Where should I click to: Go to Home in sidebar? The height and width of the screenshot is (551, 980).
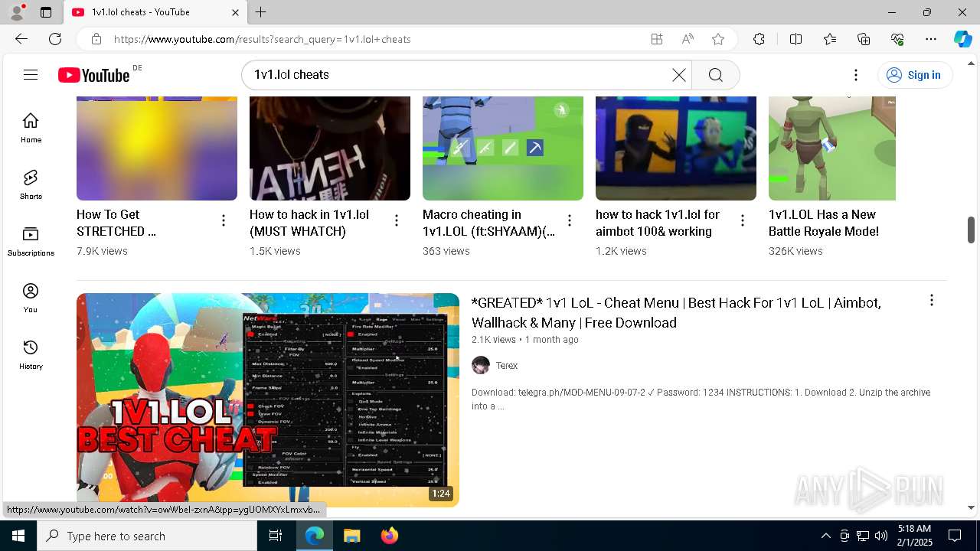coord(31,128)
